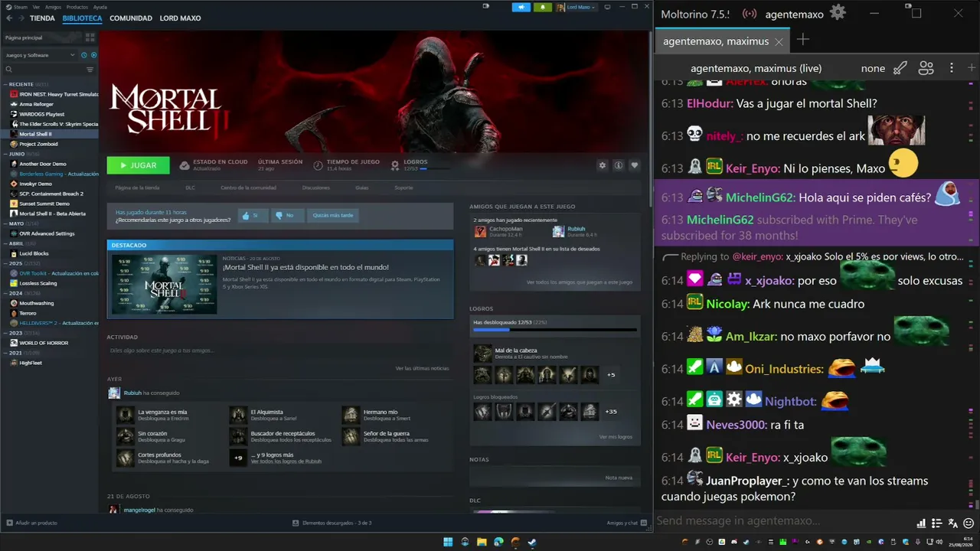Open the Mortal Shell II news thumbnail
This screenshot has width=980, height=551.
click(x=164, y=284)
